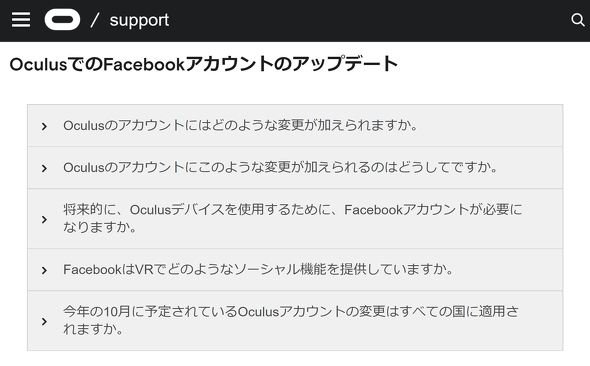Viewport: 590px width, 366px height.
Task: Click empty area of the black header bar
Action: [369, 20]
